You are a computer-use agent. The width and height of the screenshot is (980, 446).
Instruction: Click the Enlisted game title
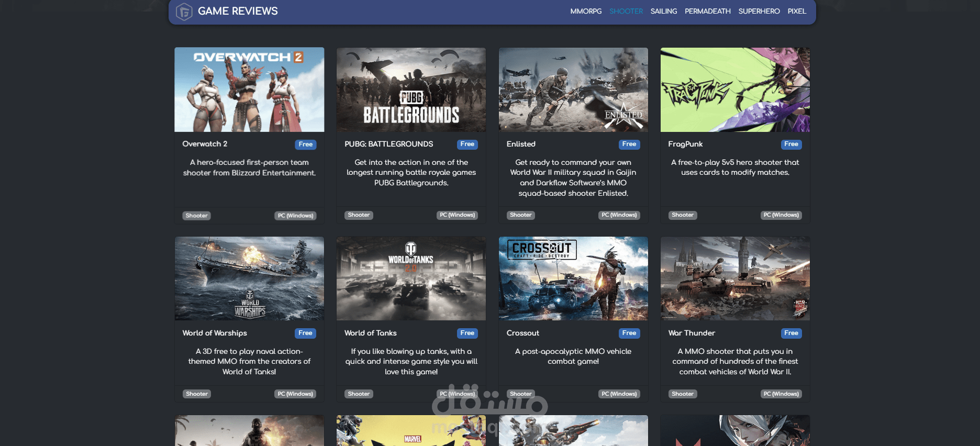521,144
